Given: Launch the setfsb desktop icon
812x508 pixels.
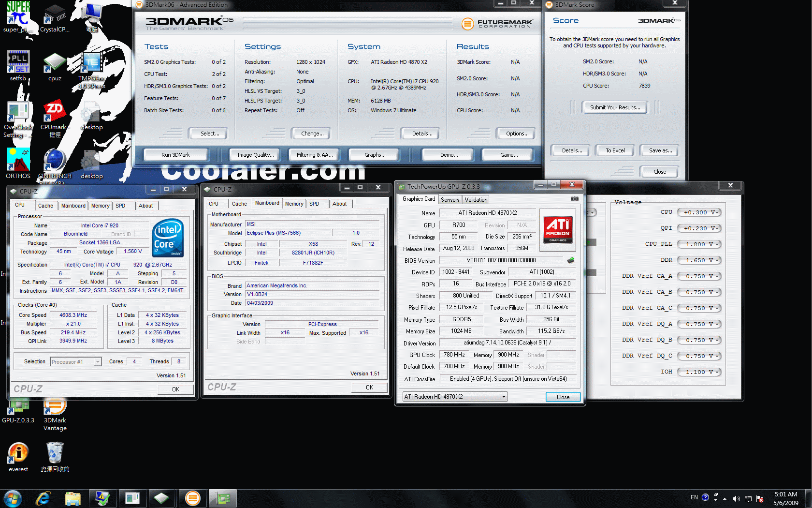Looking at the screenshot, I should click(18, 64).
